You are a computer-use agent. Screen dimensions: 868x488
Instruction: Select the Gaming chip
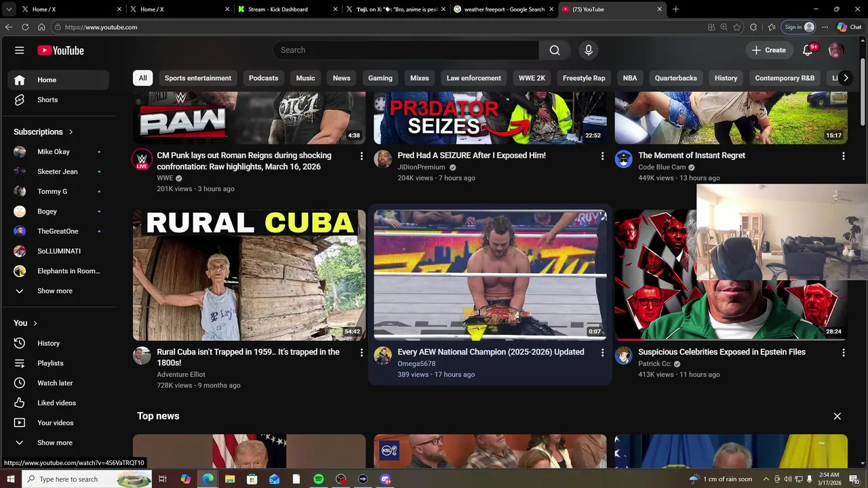point(380,78)
